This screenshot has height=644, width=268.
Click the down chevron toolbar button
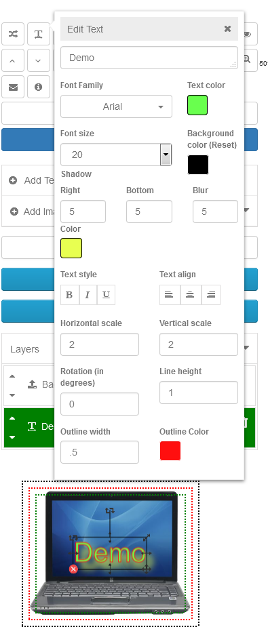pyautogui.click(x=38, y=60)
